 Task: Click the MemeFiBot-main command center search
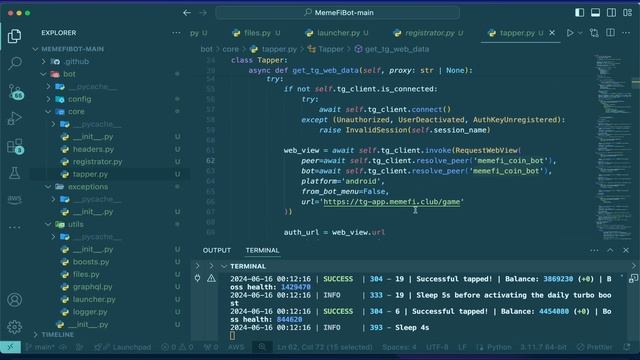pos(338,13)
